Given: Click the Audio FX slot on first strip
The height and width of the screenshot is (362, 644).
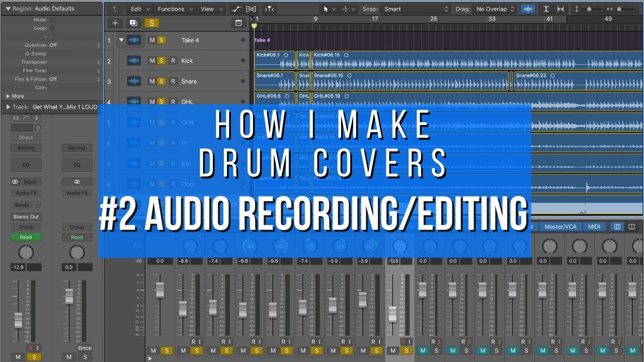Looking at the screenshot, I should coord(26,193).
